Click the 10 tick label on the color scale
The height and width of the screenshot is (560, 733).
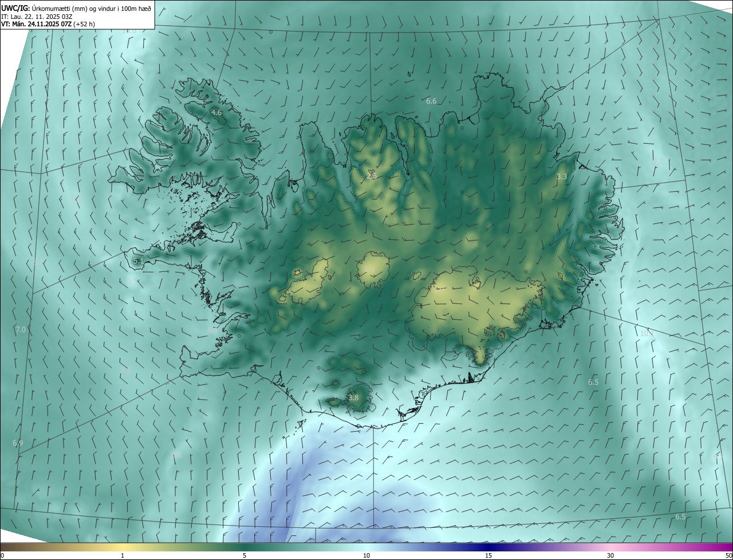(366, 555)
